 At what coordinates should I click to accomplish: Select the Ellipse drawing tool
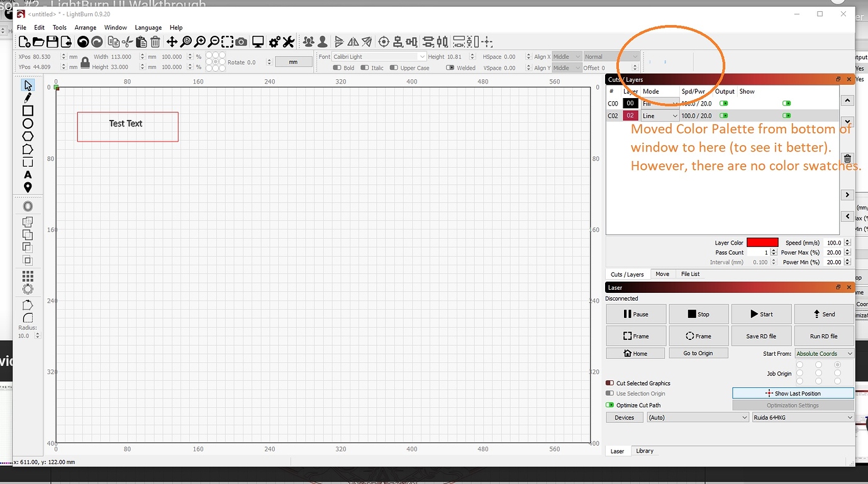(x=28, y=124)
